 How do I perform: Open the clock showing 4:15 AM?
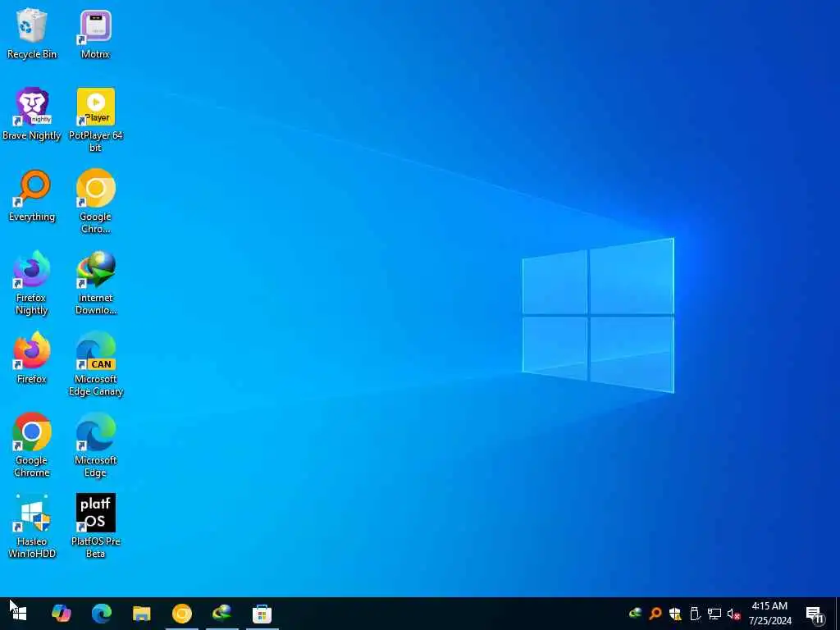pos(769,614)
